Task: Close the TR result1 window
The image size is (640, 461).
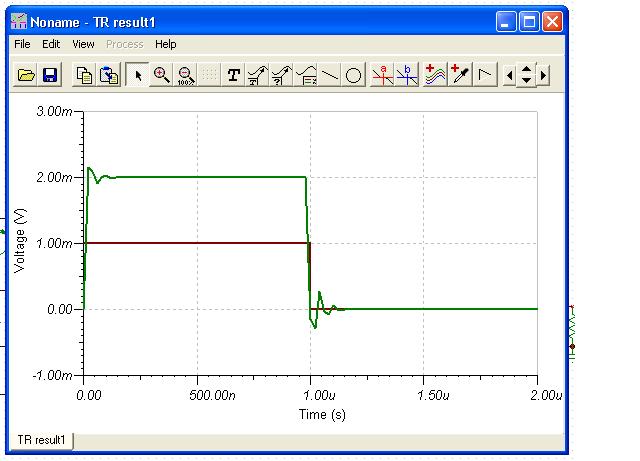Action: pos(552,21)
